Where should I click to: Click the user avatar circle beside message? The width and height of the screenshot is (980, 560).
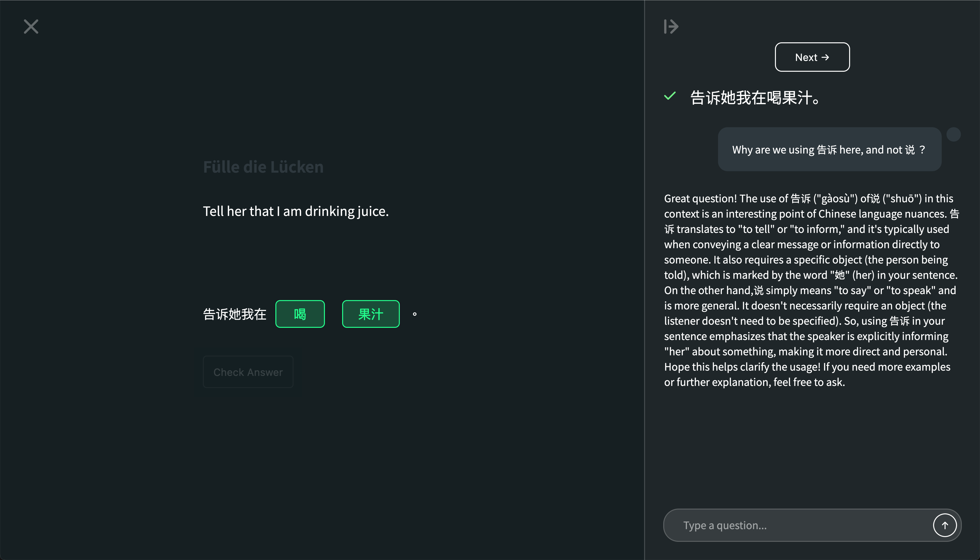tap(953, 135)
